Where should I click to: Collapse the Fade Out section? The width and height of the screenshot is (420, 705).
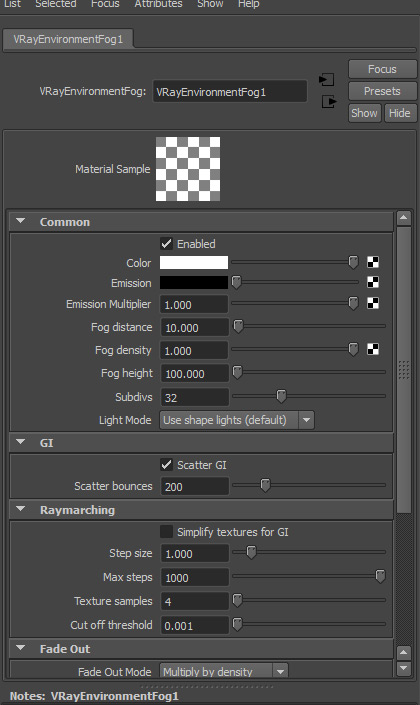pyautogui.click(x=21, y=648)
